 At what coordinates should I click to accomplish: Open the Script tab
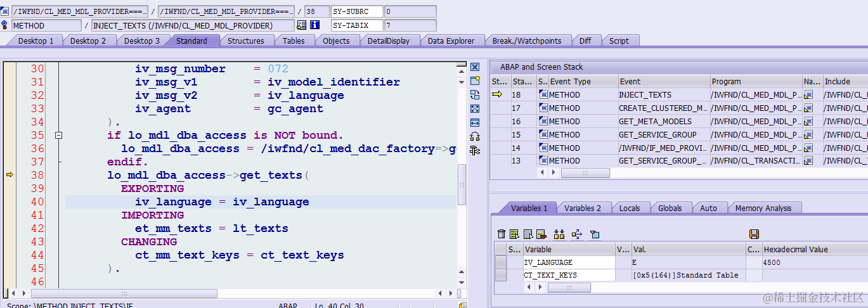click(x=619, y=41)
